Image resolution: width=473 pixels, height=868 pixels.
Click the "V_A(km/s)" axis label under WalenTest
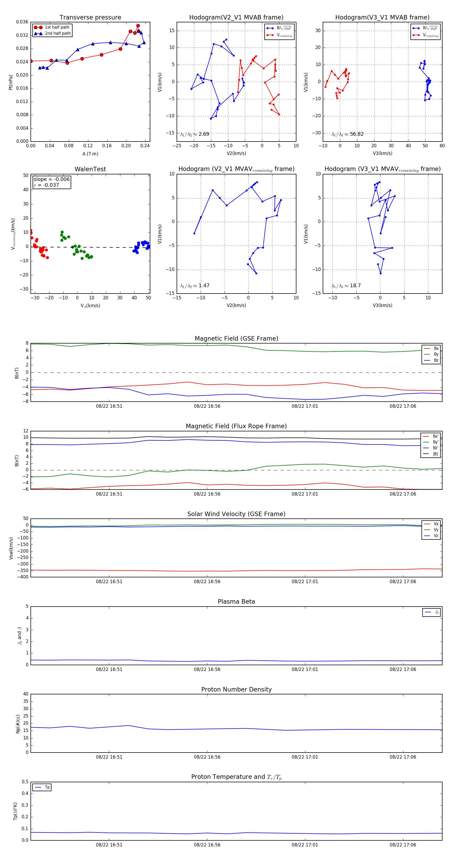pos(90,306)
